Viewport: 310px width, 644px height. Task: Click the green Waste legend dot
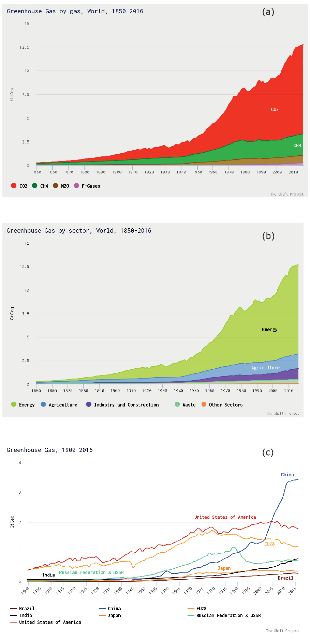(177, 404)
